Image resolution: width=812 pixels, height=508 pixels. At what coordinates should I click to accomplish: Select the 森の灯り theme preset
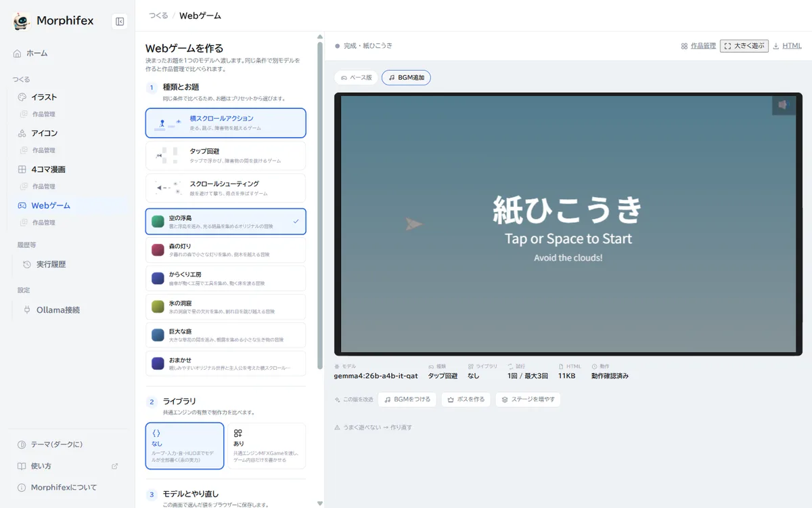click(225, 250)
